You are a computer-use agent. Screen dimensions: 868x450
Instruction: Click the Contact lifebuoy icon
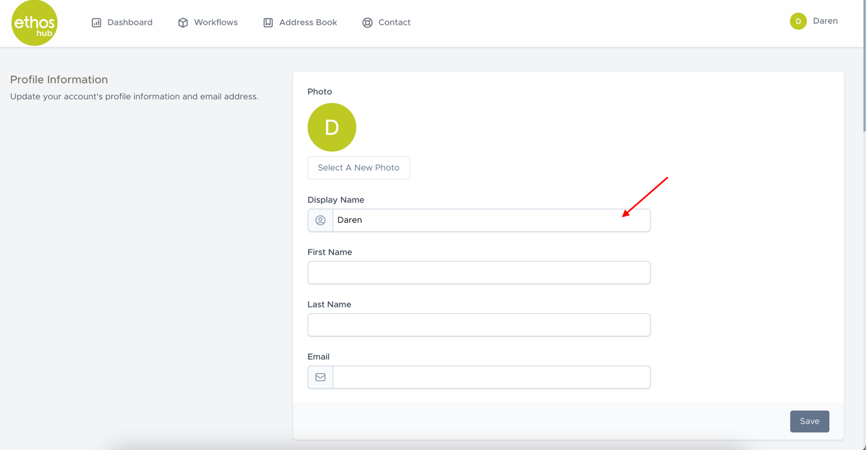click(x=367, y=22)
